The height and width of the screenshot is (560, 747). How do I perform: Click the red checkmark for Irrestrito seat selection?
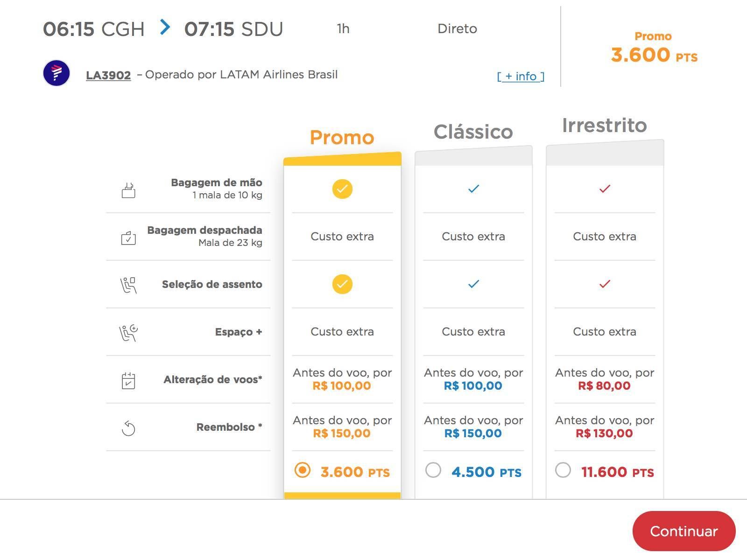pyautogui.click(x=605, y=284)
